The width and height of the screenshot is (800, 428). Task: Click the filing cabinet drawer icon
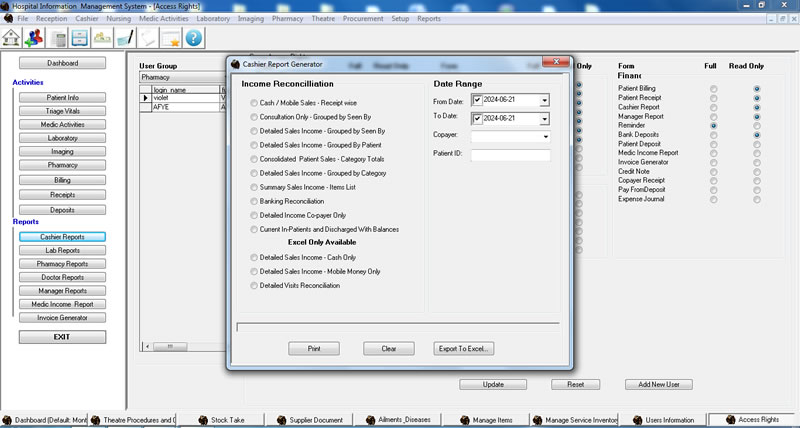pos(80,38)
